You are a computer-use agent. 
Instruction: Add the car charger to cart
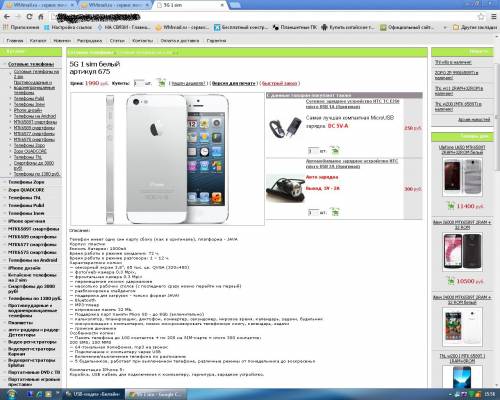pyautogui.click(x=335, y=212)
